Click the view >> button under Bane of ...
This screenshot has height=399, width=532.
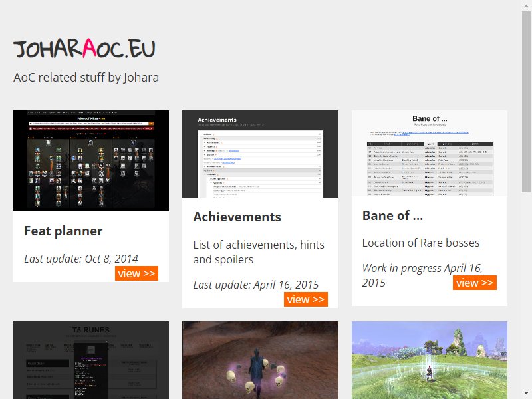coord(474,283)
